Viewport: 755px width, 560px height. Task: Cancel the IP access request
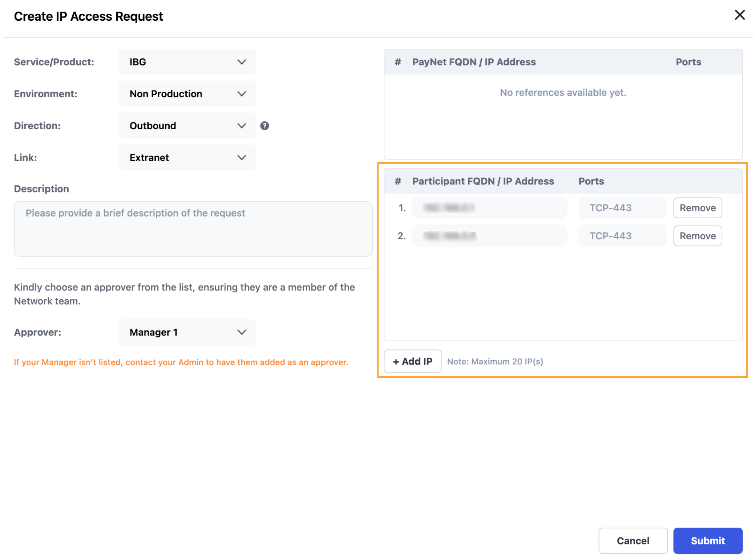[633, 541]
